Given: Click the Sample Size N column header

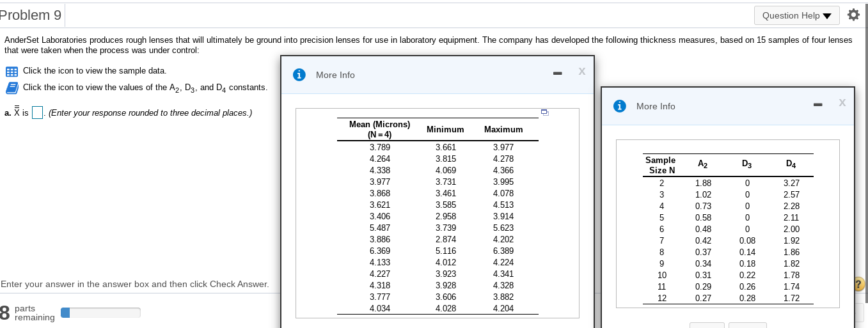Looking at the screenshot, I should pyautogui.click(x=661, y=165).
